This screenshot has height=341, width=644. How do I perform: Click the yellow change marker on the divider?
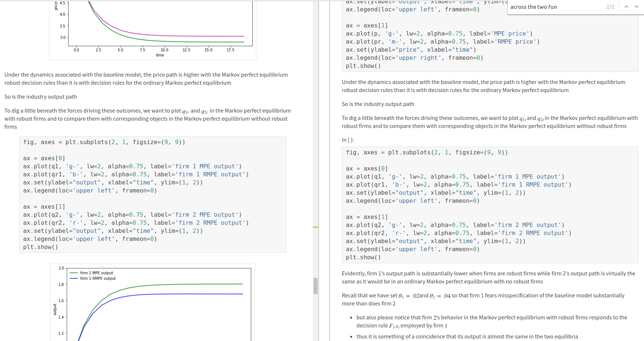(316, 227)
